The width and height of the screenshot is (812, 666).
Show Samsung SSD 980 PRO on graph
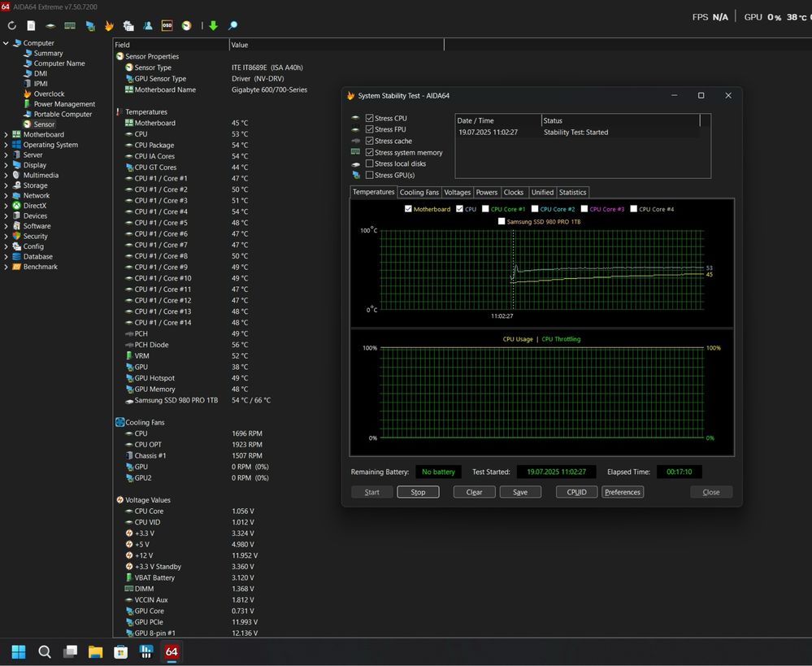pos(502,221)
